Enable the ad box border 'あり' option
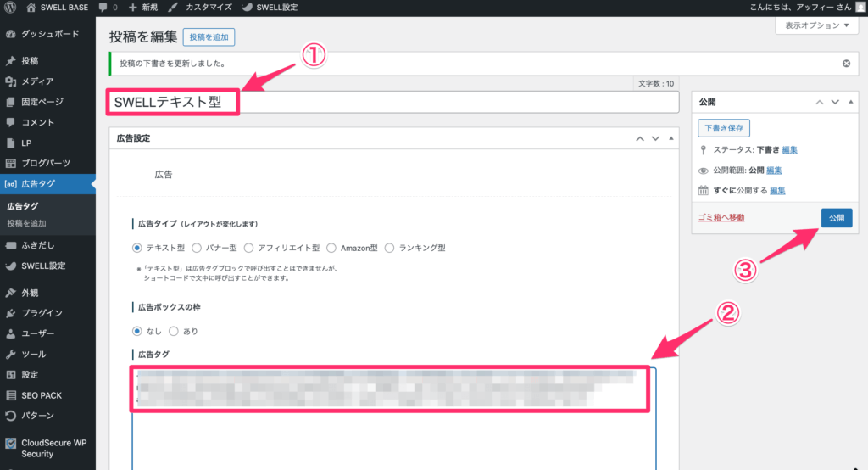The image size is (868, 470). [x=175, y=331]
